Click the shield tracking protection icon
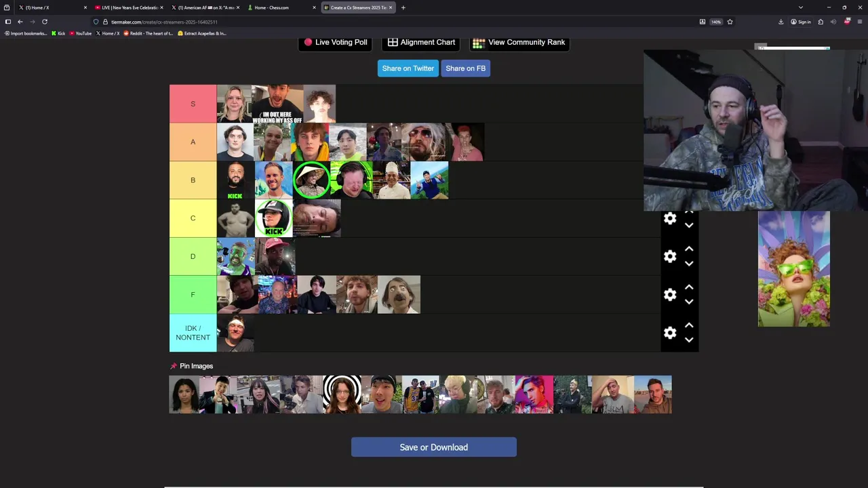This screenshot has height=488, width=868. [96, 22]
